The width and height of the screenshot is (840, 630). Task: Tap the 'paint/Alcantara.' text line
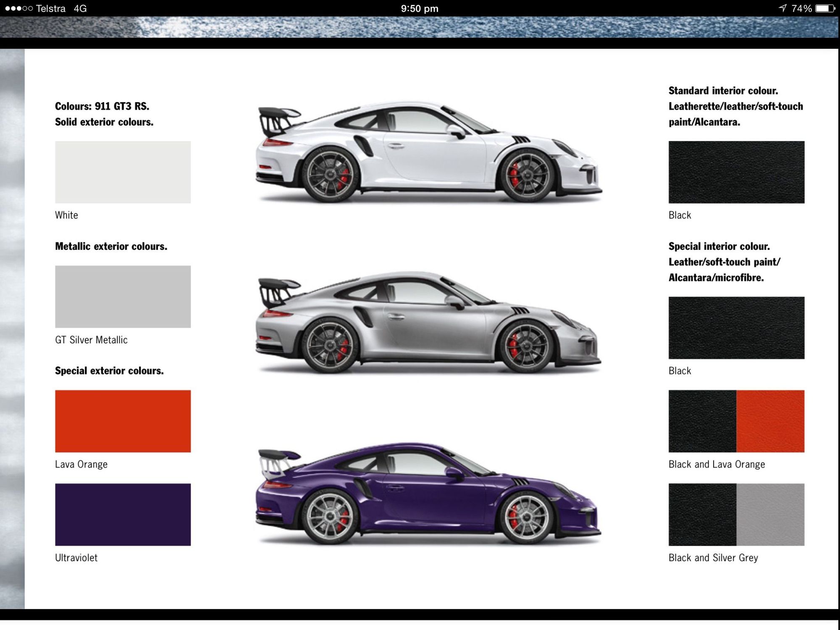point(704,122)
